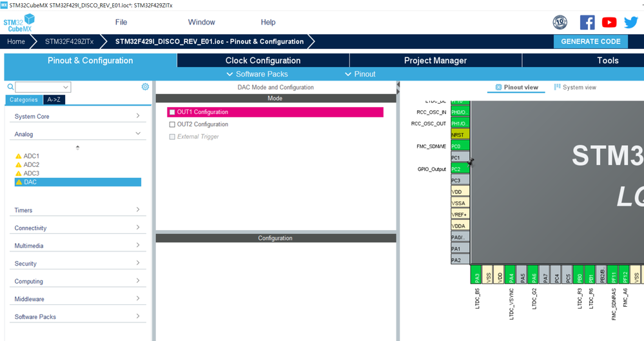
Task: Select pin PA6 on the chip bottom
Action: (x=534, y=274)
